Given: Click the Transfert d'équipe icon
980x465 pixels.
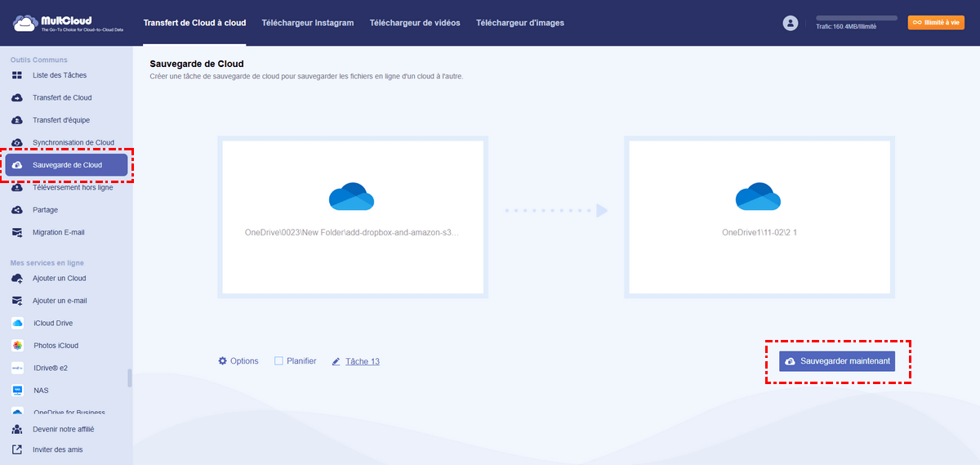Looking at the screenshot, I should [17, 120].
